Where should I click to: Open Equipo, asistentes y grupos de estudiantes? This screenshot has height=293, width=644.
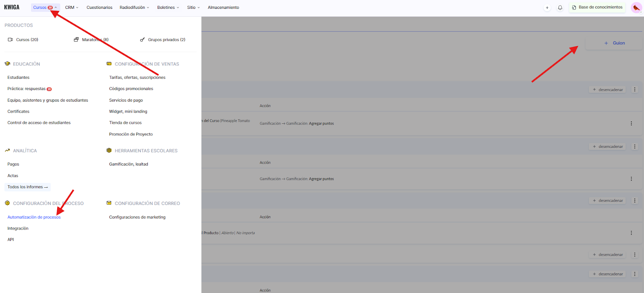tap(48, 100)
